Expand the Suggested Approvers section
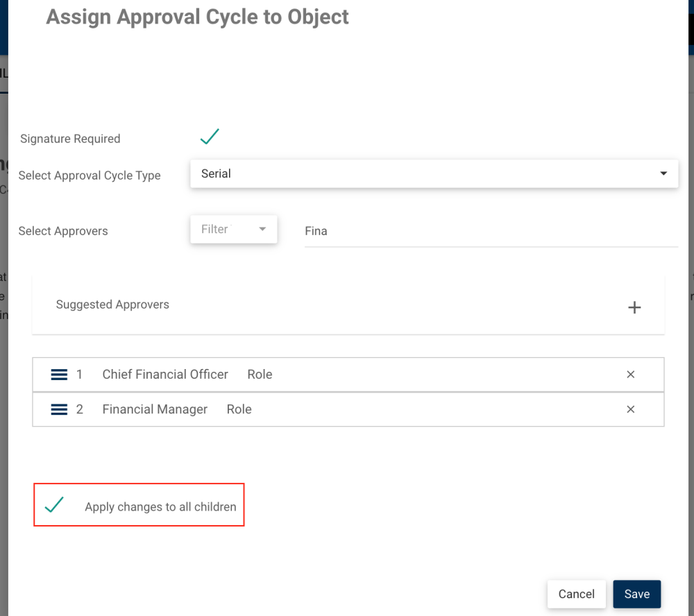Image resolution: width=694 pixels, height=616 pixels. click(112, 305)
